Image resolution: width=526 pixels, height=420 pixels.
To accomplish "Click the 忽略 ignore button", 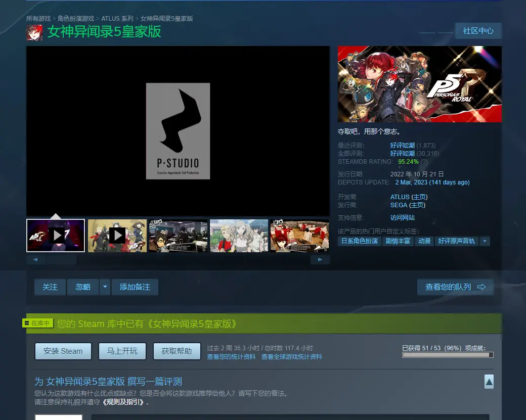I will pyautogui.click(x=83, y=287).
